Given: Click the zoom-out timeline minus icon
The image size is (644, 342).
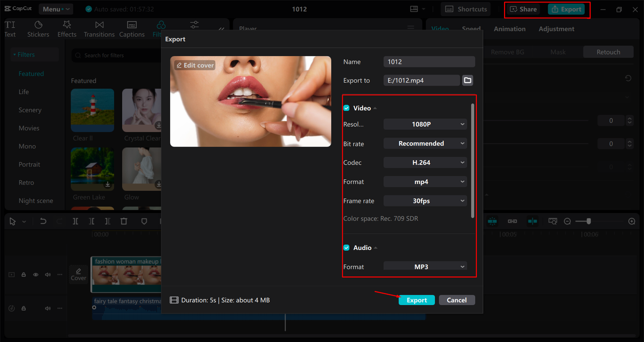Looking at the screenshot, I should pos(567,221).
